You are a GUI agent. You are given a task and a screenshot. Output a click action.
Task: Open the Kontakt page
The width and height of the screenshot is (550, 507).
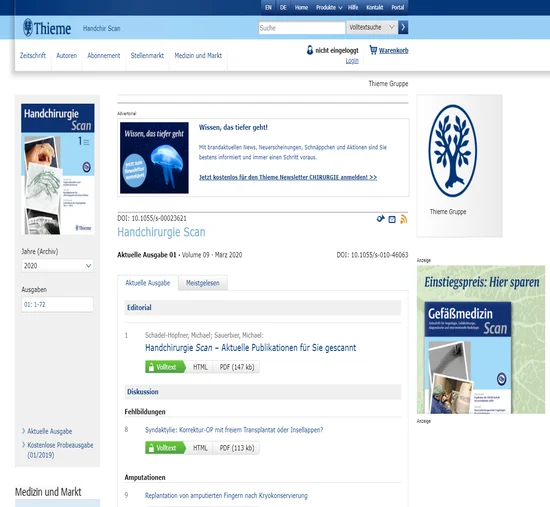[375, 7]
